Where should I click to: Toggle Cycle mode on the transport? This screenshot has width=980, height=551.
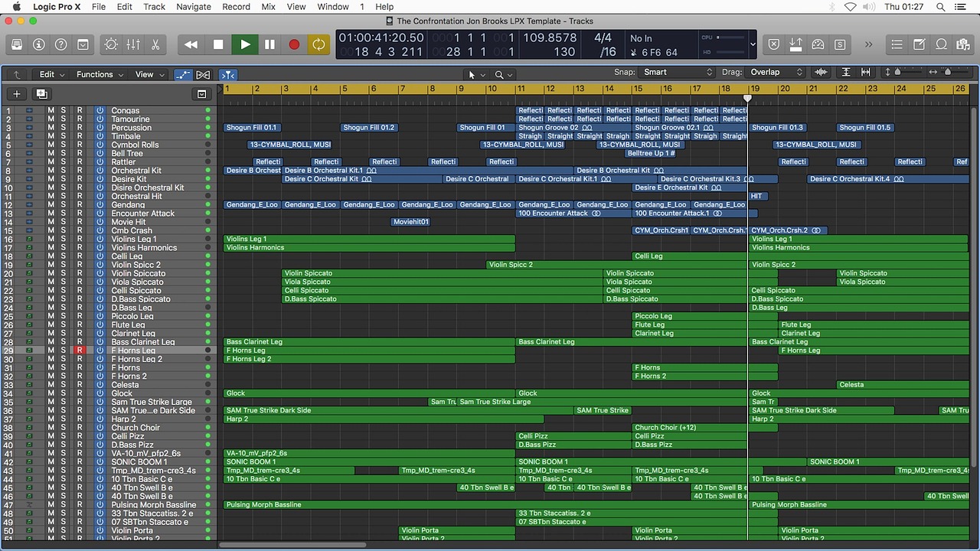click(x=318, y=44)
